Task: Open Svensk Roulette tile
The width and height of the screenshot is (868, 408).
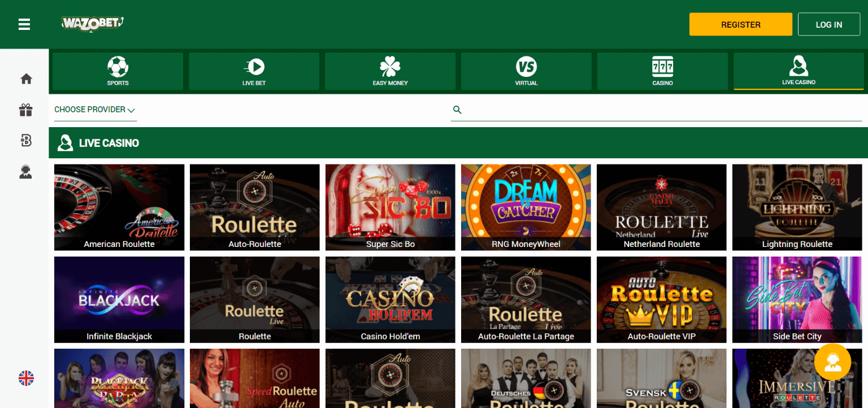Action: tap(662, 379)
